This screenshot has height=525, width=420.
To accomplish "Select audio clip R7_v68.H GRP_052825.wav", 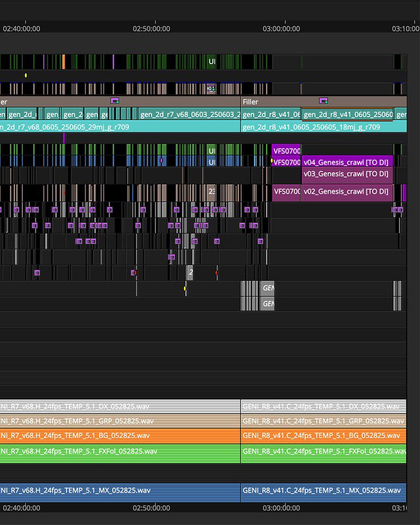I will point(120,421).
